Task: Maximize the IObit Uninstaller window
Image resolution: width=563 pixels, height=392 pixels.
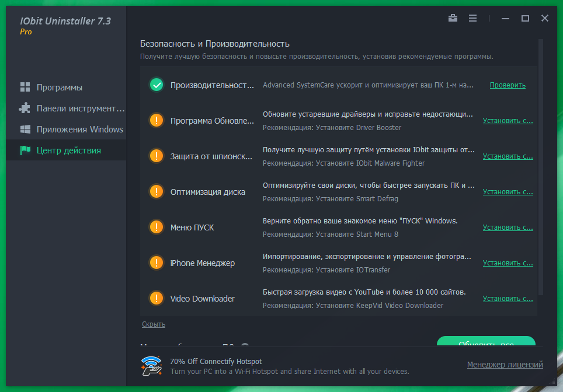Action: point(525,18)
